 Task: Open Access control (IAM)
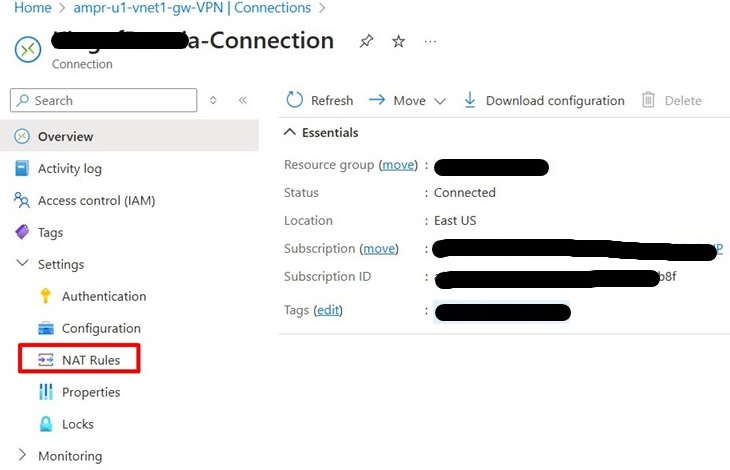click(96, 201)
